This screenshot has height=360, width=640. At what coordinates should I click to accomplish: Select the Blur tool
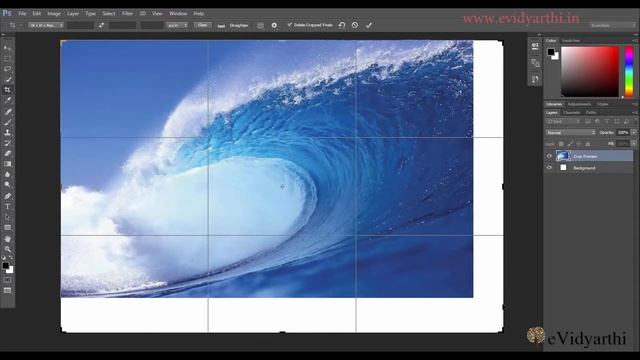click(x=7, y=174)
